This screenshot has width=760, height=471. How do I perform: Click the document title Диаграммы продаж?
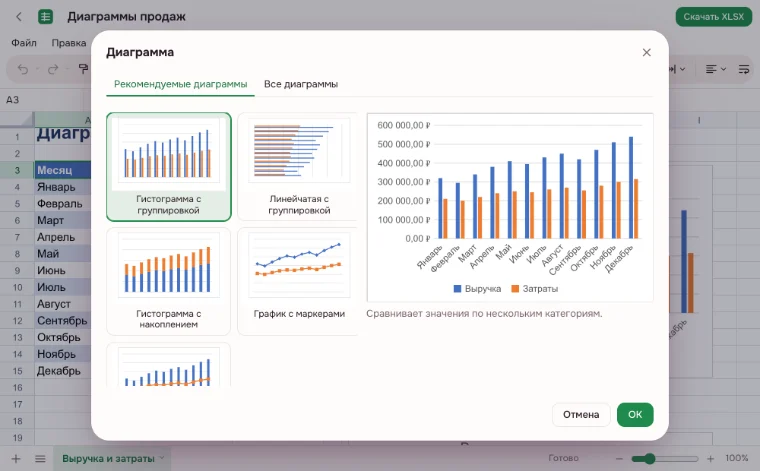pyautogui.click(x=127, y=16)
